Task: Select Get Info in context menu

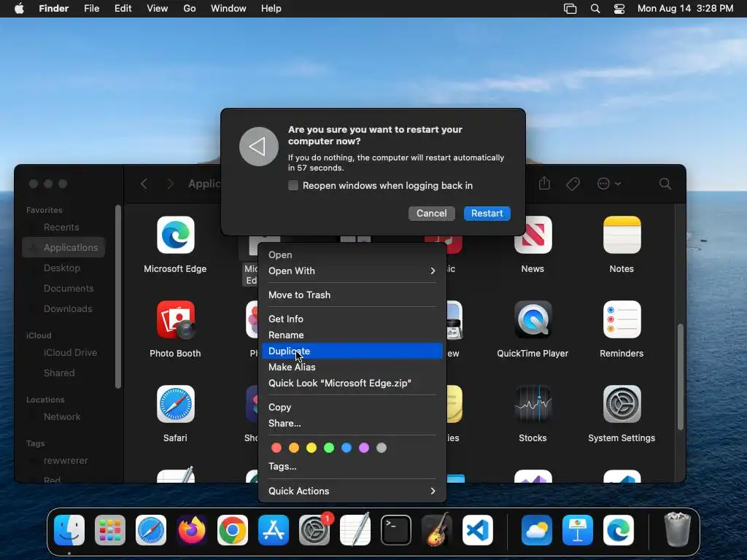Action: [352, 319]
